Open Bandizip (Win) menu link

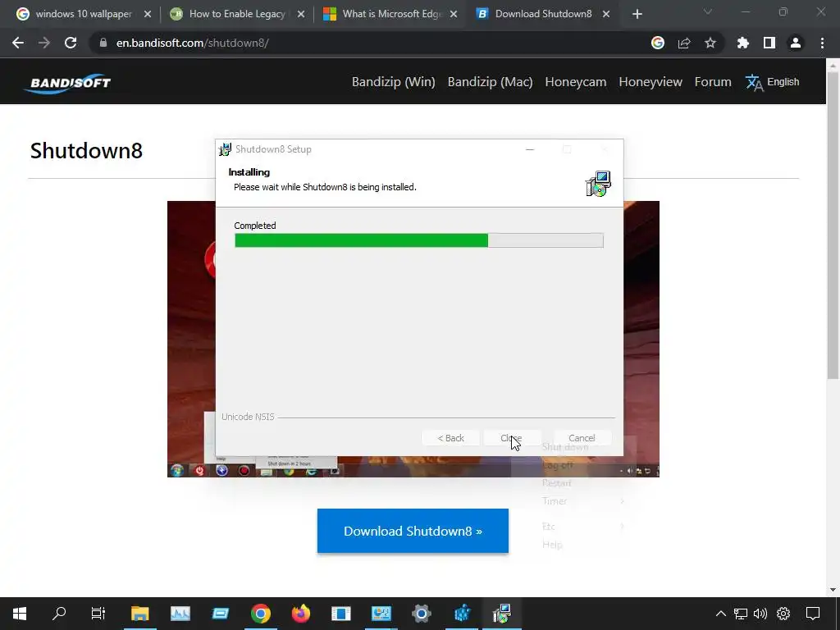point(393,82)
